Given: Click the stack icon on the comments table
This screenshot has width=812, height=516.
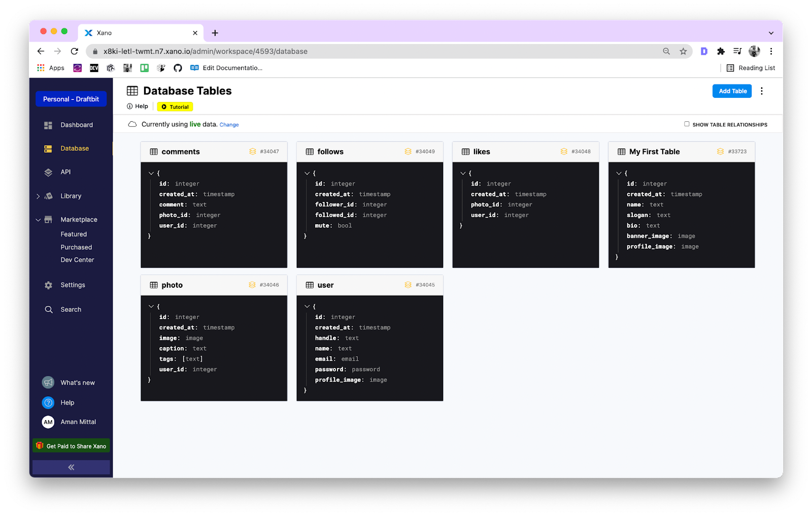Looking at the screenshot, I should pyautogui.click(x=253, y=151).
